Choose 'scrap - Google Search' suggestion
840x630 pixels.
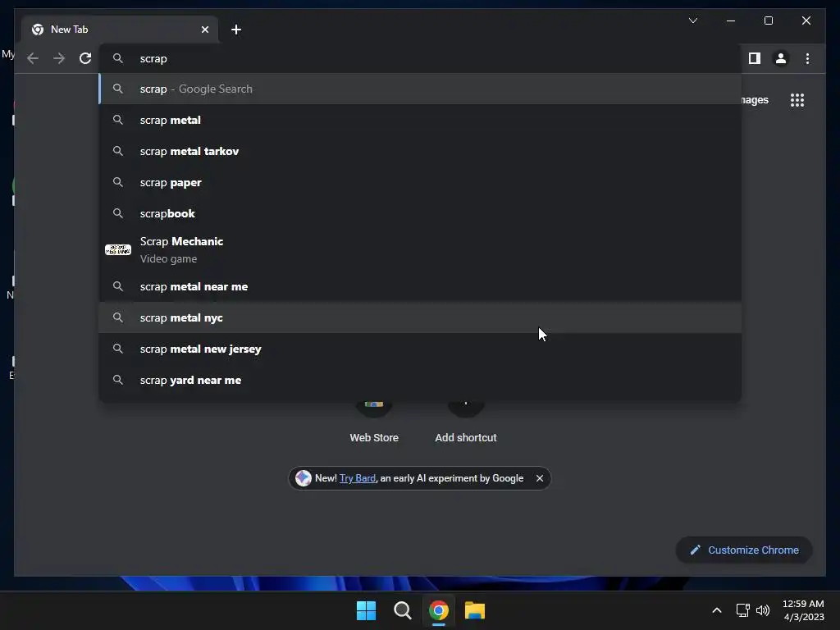(421, 89)
